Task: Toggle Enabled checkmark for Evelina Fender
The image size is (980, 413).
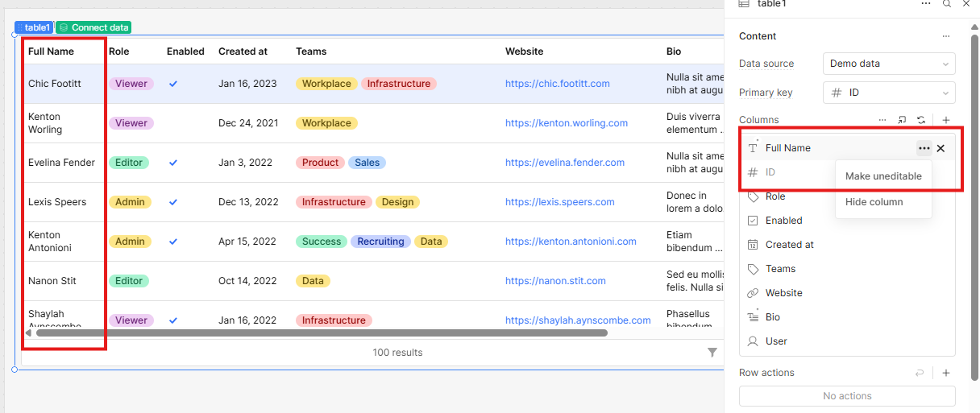Action: [173, 163]
